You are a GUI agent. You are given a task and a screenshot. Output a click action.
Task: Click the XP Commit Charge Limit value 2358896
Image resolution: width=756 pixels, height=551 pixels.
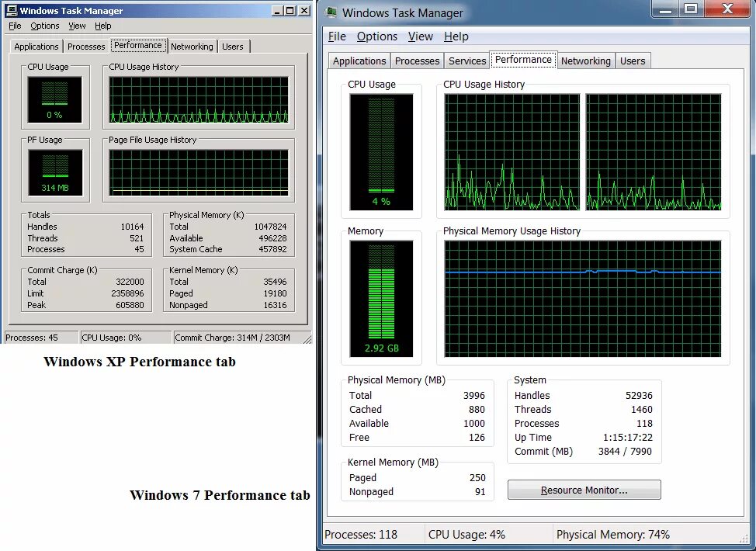(x=127, y=293)
